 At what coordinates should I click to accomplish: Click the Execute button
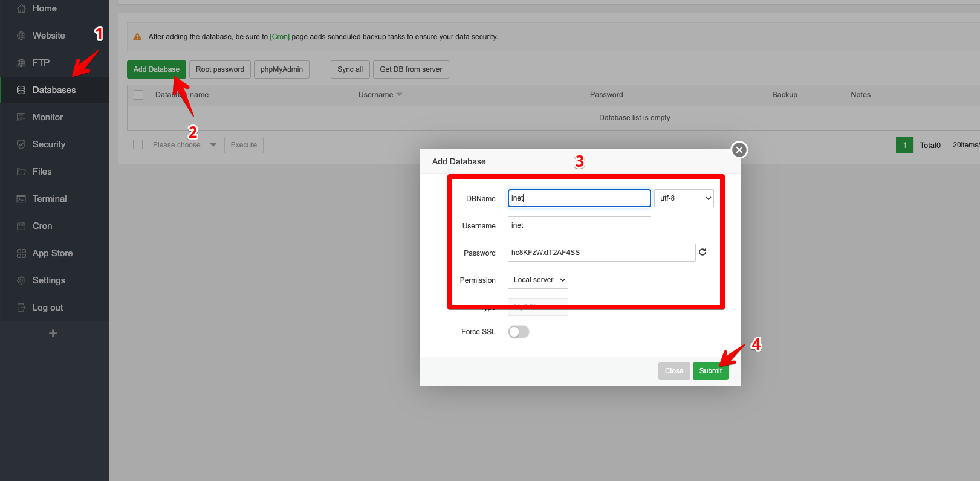coord(244,145)
